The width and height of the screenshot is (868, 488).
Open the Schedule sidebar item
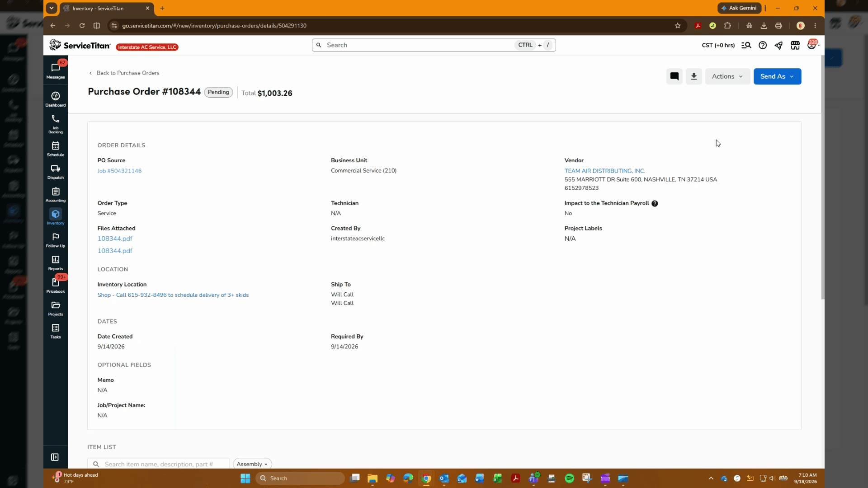[56, 149]
